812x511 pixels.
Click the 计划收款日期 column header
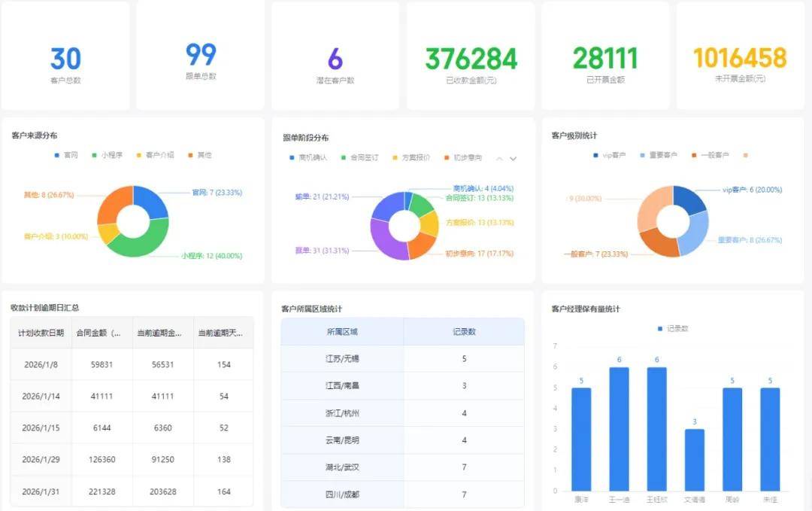click(x=41, y=333)
